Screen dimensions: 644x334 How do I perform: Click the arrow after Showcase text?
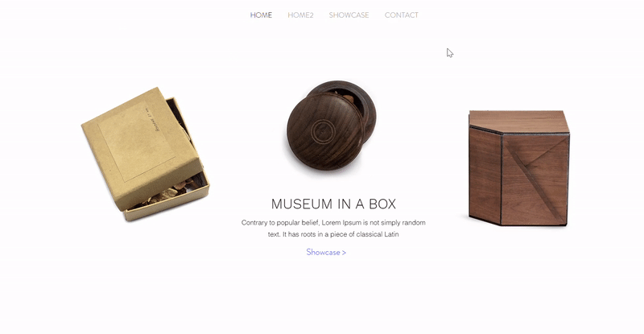point(345,253)
